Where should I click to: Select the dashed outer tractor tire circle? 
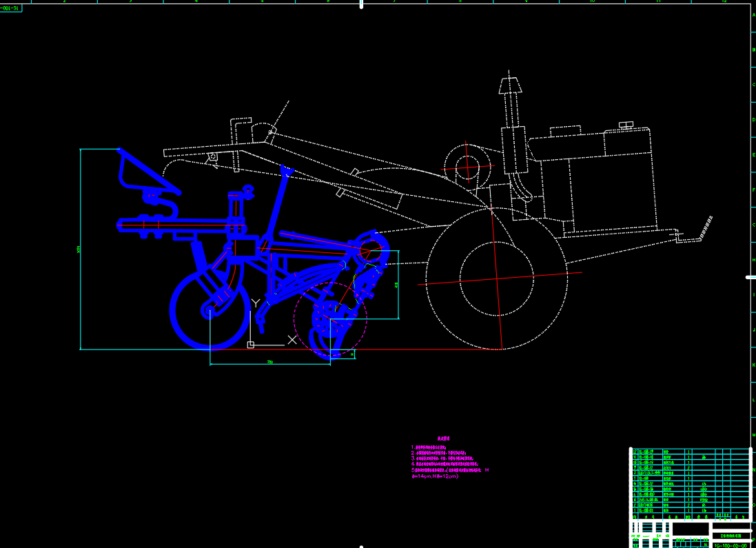[498, 278]
